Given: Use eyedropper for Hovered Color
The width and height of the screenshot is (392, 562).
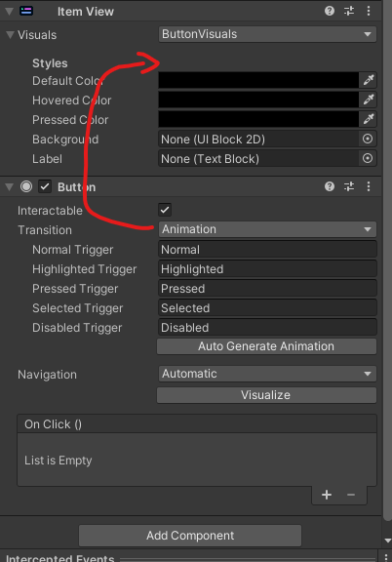Looking at the screenshot, I should click(x=369, y=100).
